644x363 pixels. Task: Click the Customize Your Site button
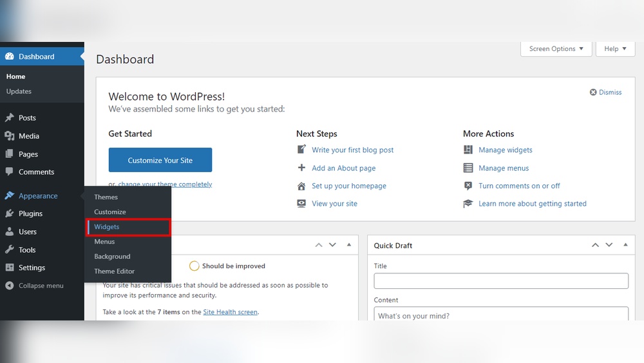pyautogui.click(x=160, y=160)
